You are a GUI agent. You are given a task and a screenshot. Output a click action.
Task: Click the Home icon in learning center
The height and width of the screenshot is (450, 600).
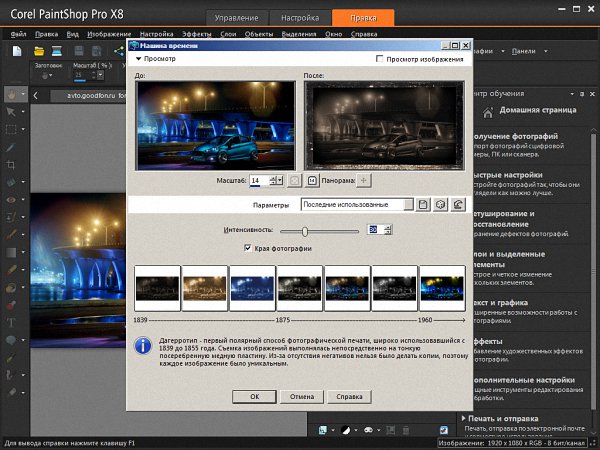(488, 112)
